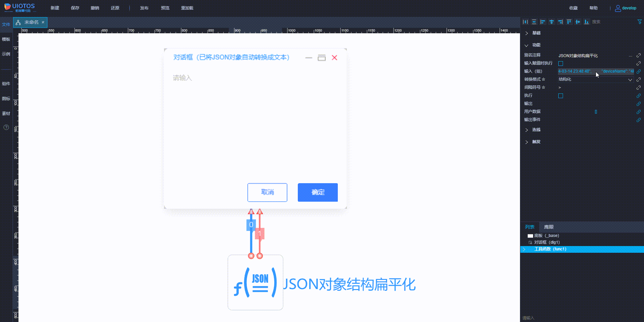
Task: Open the 图标 panel in left sidebar
Action: tap(6, 98)
